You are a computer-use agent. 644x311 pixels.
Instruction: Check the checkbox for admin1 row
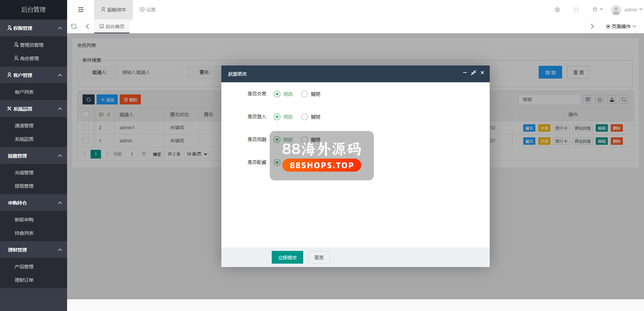pos(86,128)
